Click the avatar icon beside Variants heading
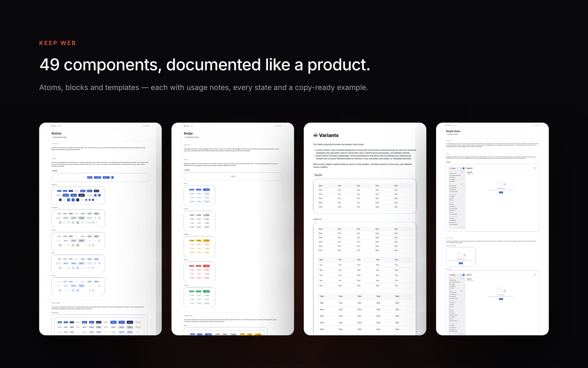Screen dimensions: 588x368 tap(316, 135)
